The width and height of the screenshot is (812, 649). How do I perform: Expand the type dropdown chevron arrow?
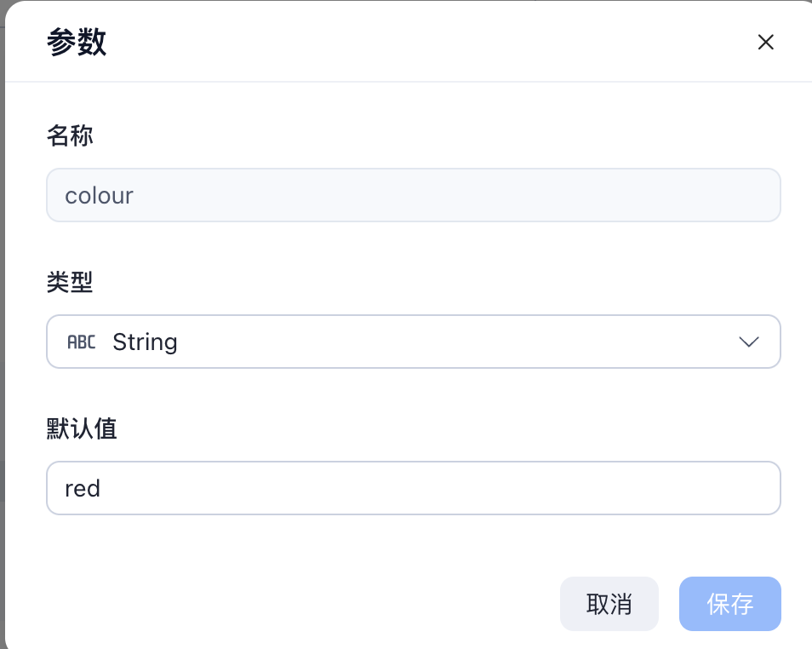click(749, 342)
